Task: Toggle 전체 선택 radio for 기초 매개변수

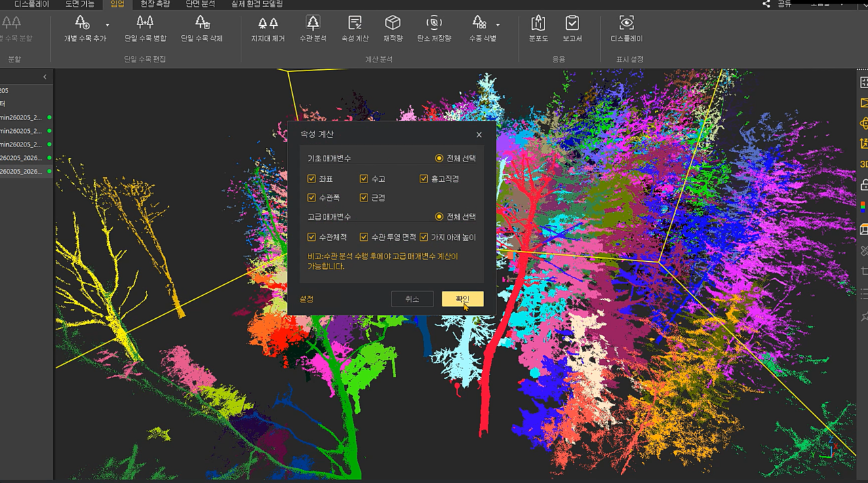Action: [x=439, y=159]
